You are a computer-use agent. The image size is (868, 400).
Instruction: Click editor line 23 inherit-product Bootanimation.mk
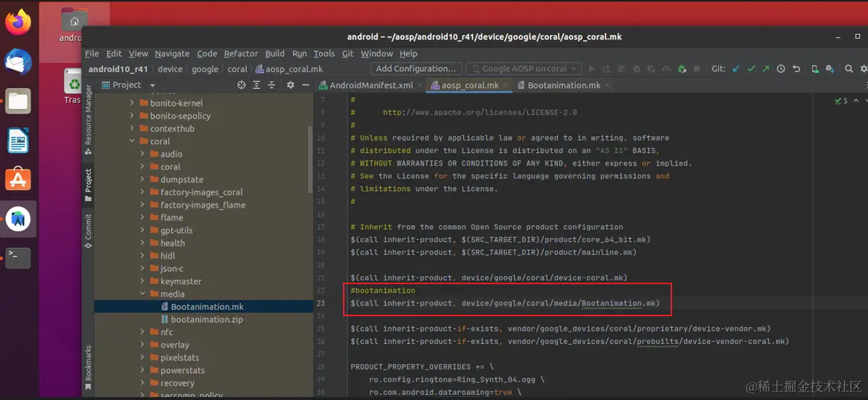point(505,304)
